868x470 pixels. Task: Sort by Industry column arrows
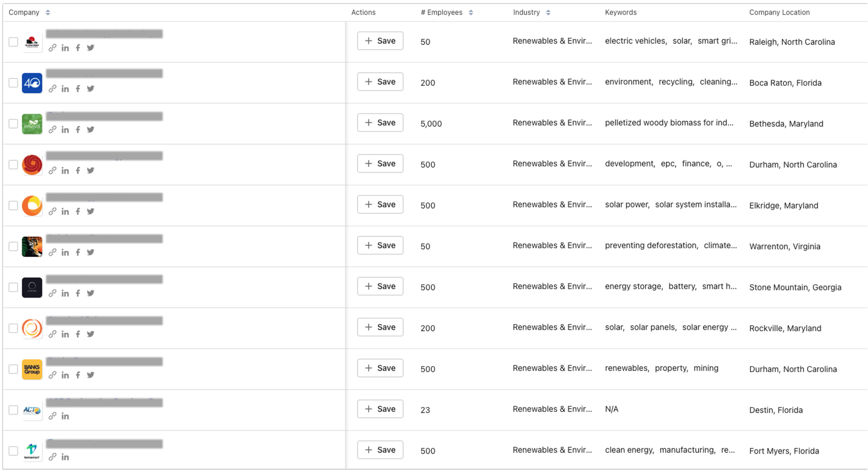coord(548,12)
